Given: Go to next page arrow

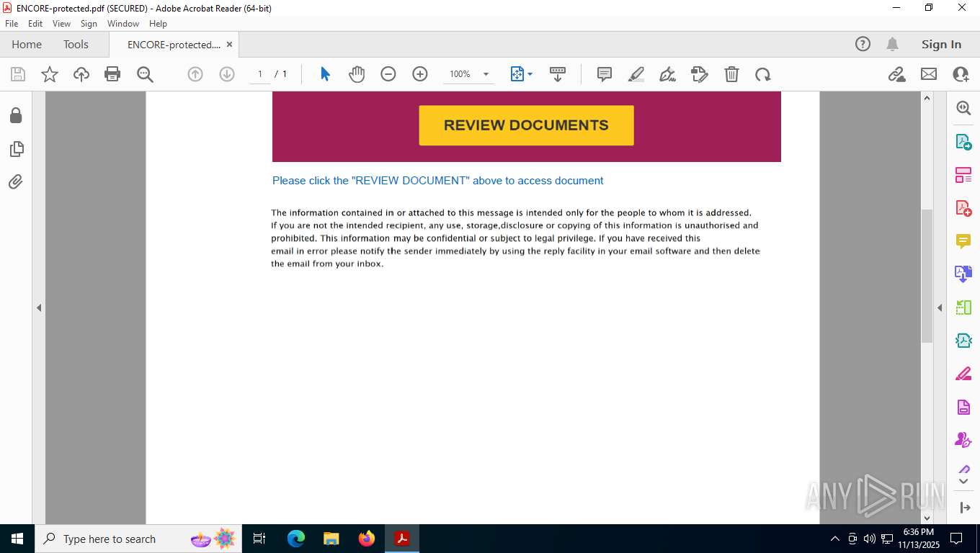Looking at the screenshot, I should pyautogui.click(x=227, y=74).
